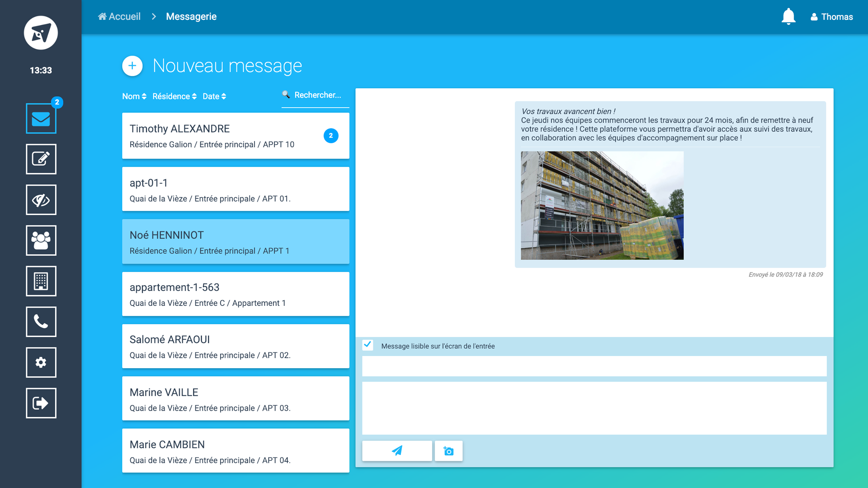Go to Accueil breadcrumb link
The width and height of the screenshot is (868, 488).
click(119, 17)
